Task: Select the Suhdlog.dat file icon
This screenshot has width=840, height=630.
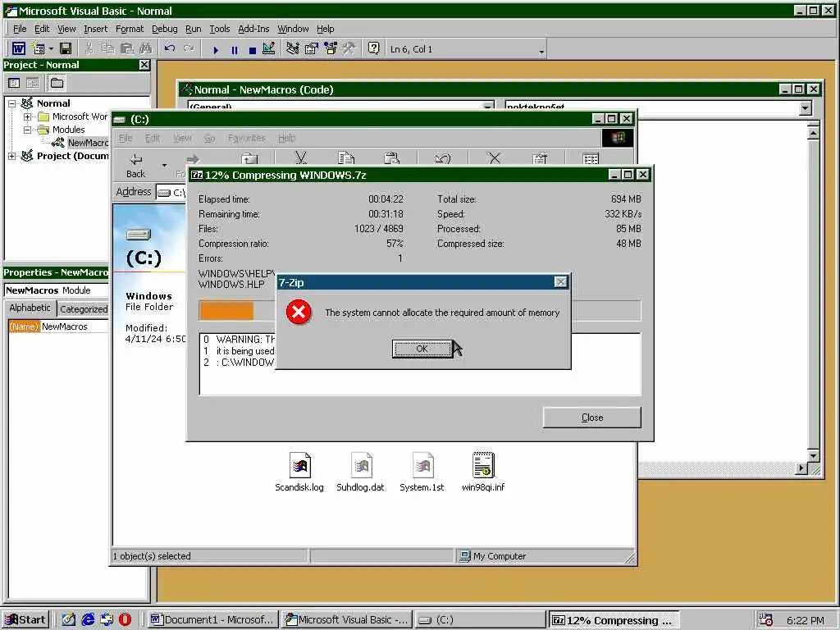Action: coord(361,472)
